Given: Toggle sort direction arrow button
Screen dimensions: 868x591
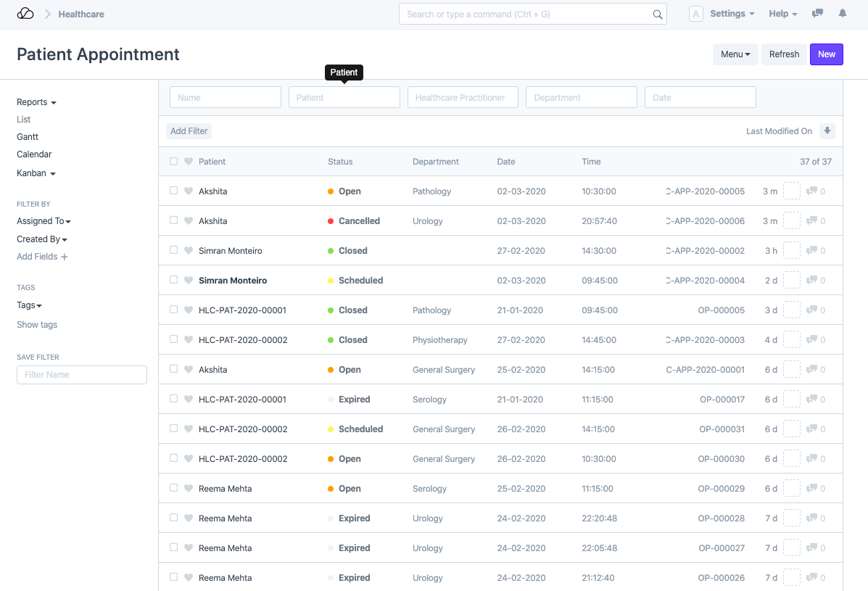Looking at the screenshot, I should (x=827, y=131).
